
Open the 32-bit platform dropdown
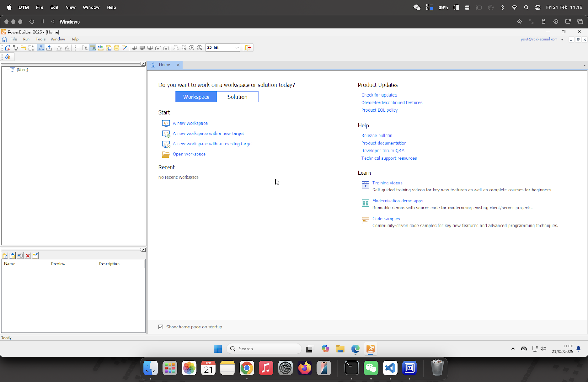click(x=223, y=48)
